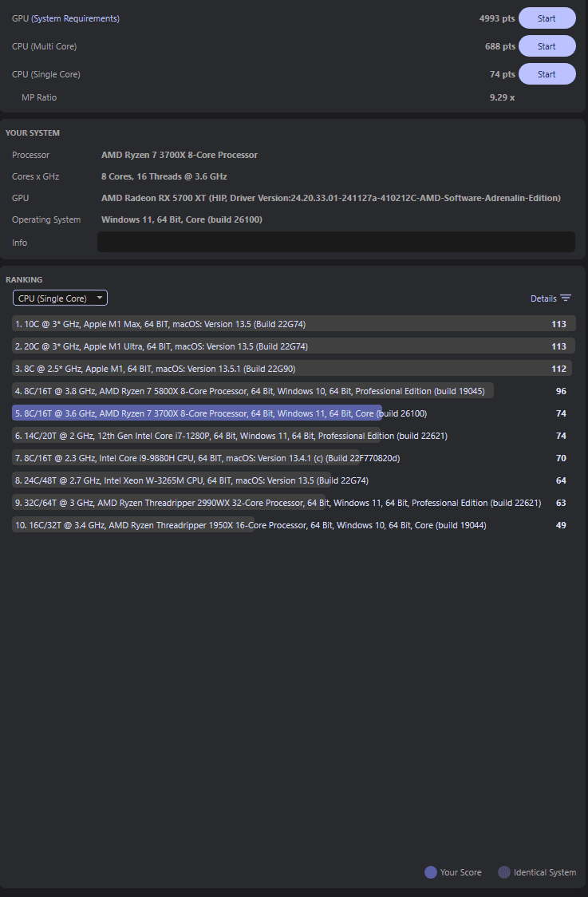The width and height of the screenshot is (588, 897).
Task: Click the 8 Cores, 16 Threads text
Action: coord(164,176)
